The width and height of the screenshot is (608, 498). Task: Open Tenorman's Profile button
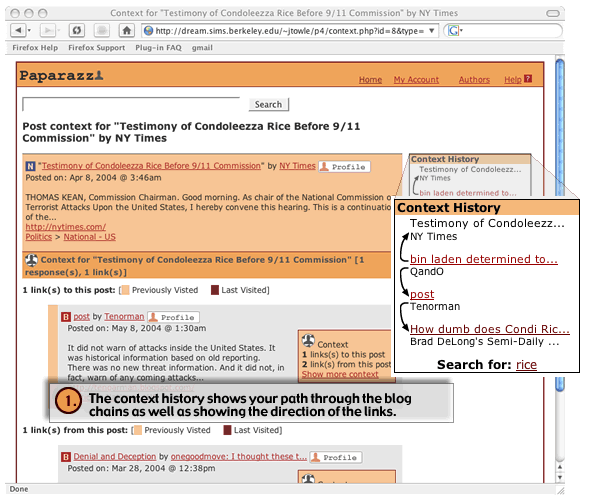[173, 317]
